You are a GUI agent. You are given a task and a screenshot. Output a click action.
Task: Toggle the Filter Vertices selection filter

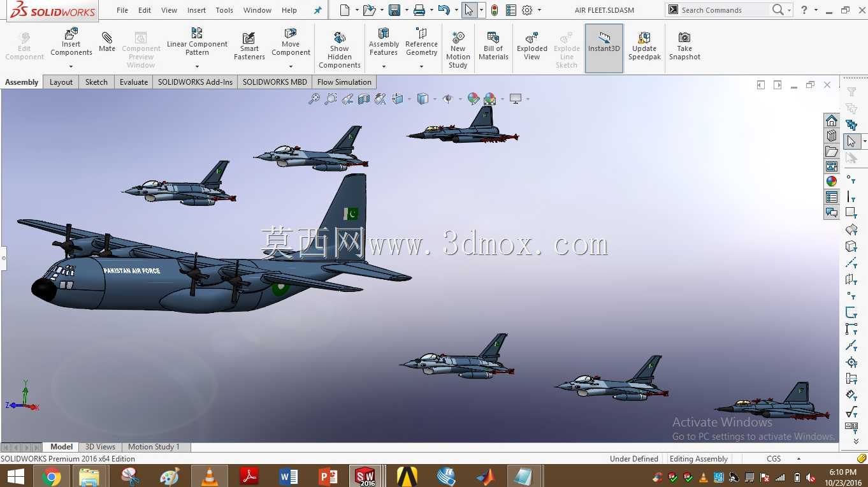[851, 180]
